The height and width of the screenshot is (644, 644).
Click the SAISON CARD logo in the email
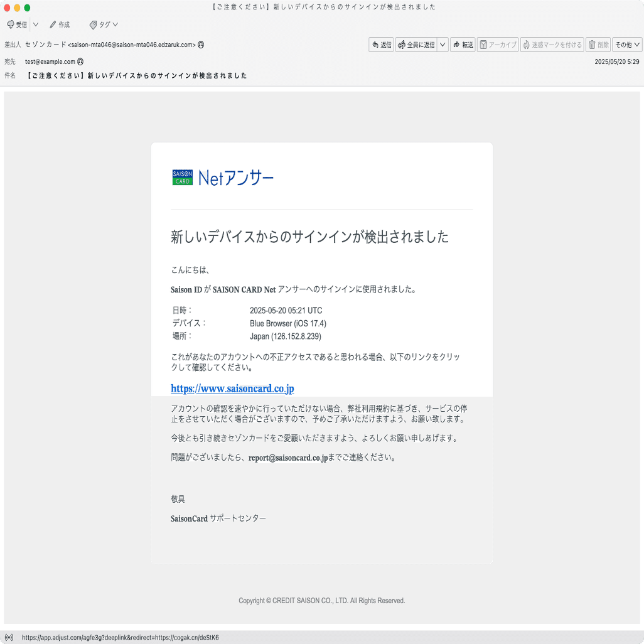pos(181,177)
